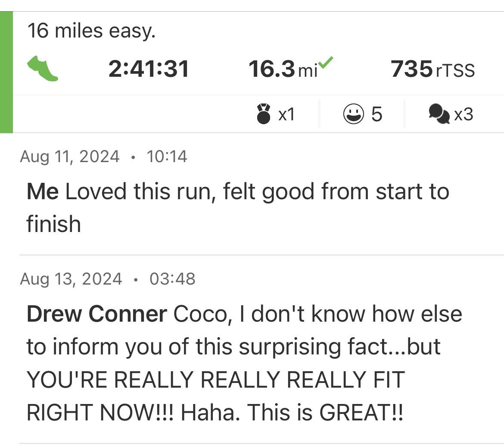Viewport: 504px width, 448px height.
Task: Tap the x3 comment count
Action: point(464,114)
